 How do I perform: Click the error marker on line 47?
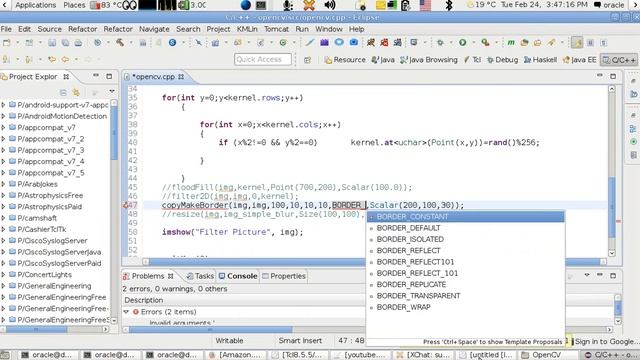click(126, 205)
